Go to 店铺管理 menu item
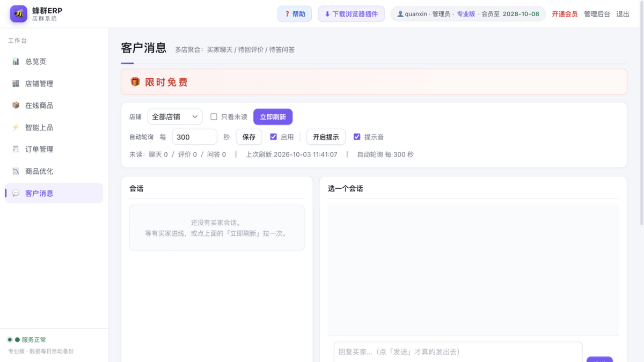Screen dimensions: 644x362 click(x=54, y=84)
